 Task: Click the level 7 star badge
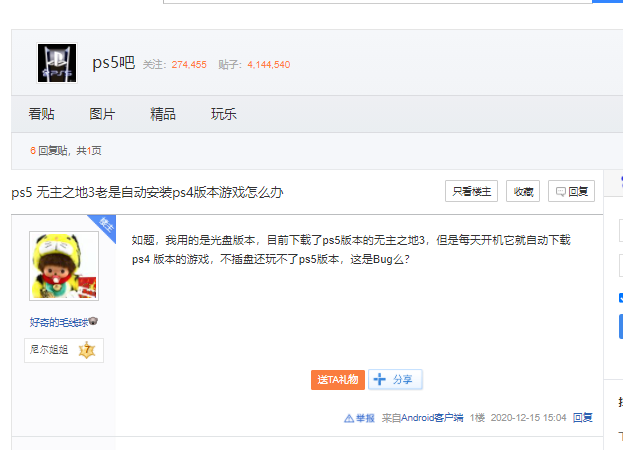(x=86, y=350)
